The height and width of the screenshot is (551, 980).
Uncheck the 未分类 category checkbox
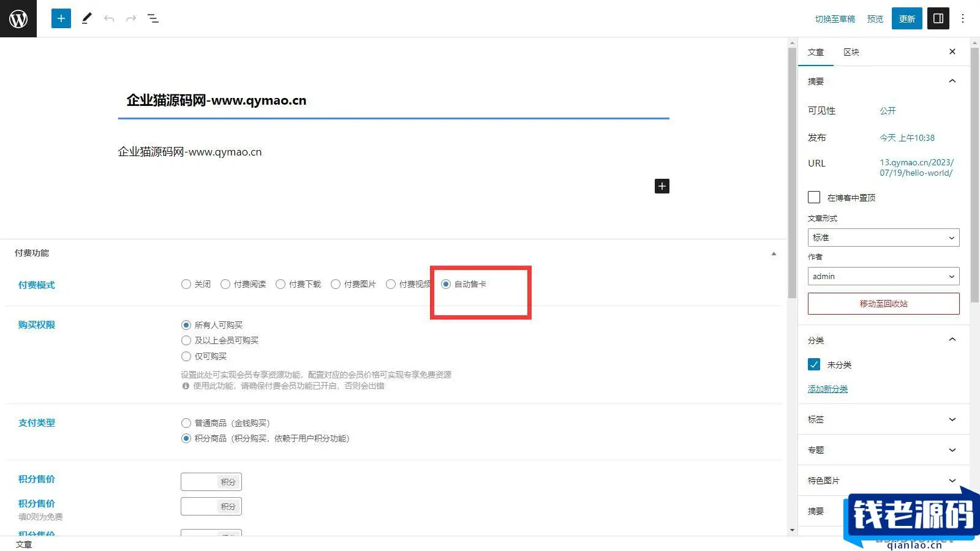(x=814, y=364)
